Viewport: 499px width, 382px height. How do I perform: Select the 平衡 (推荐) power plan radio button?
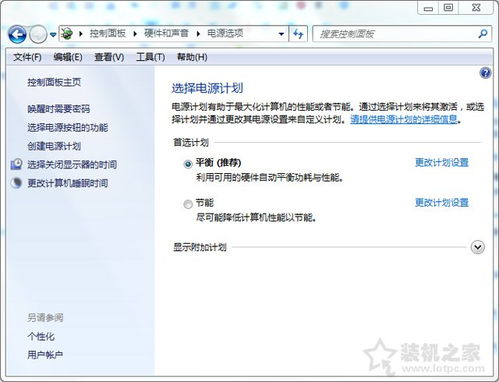click(x=188, y=164)
